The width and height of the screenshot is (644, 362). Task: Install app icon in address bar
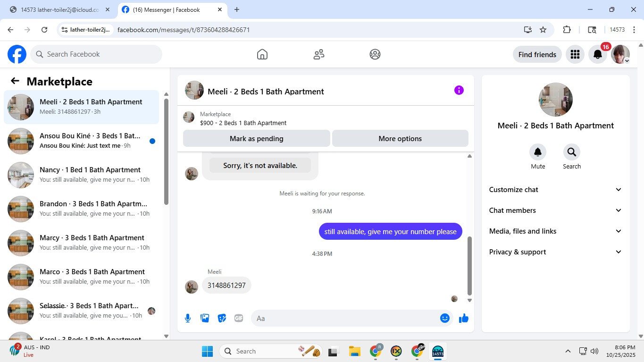(528, 30)
